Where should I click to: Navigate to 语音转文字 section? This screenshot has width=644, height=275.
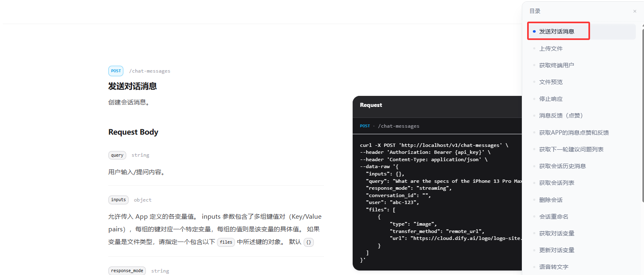(x=554, y=267)
